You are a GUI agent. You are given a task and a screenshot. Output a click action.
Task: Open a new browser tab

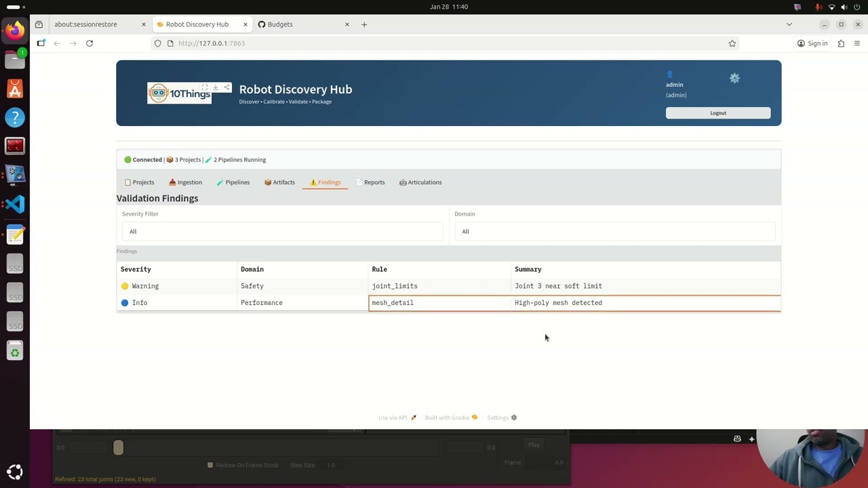coord(364,24)
